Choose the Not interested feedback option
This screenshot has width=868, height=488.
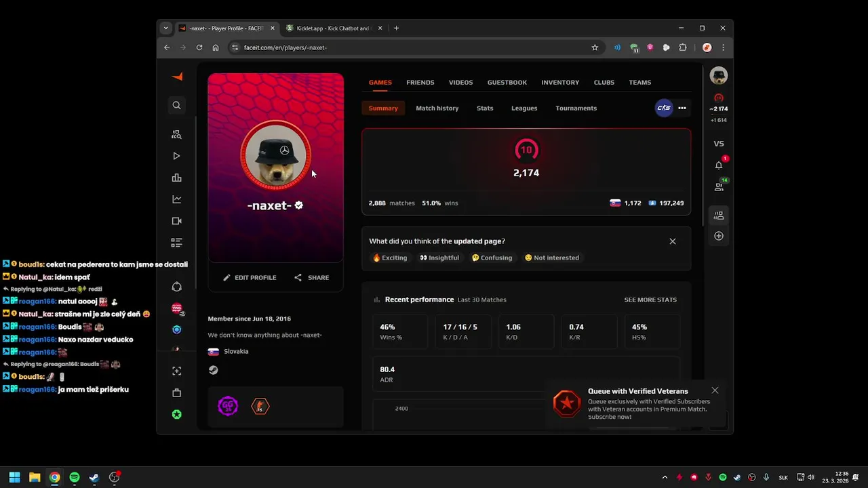pyautogui.click(x=551, y=258)
